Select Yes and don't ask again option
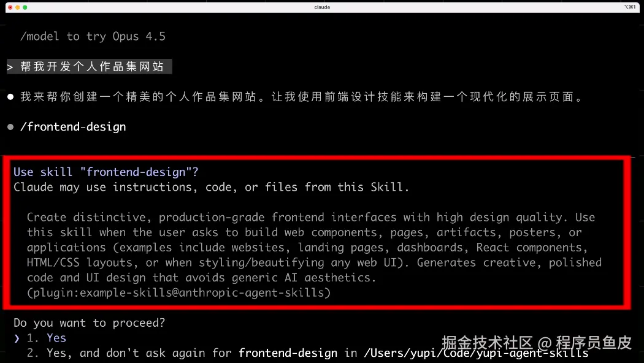Viewport: 644px width, 363px height. click(307, 353)
